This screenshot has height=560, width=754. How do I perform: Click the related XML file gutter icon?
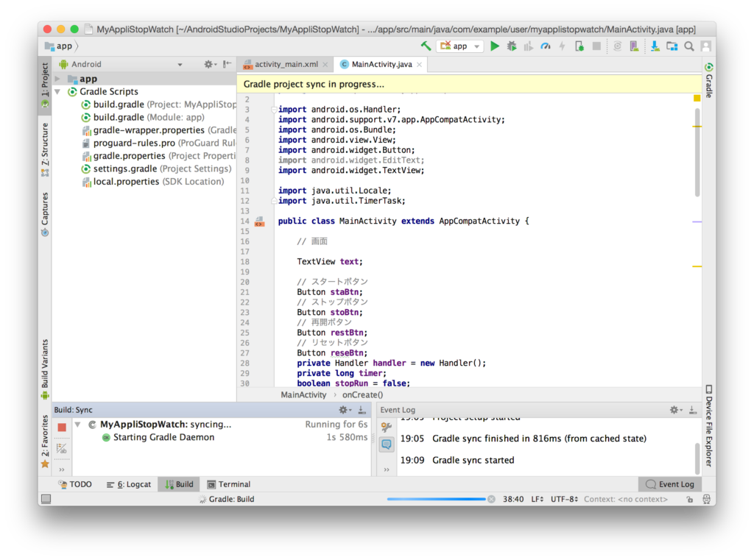pyautogui.click(x=259, y=221)
